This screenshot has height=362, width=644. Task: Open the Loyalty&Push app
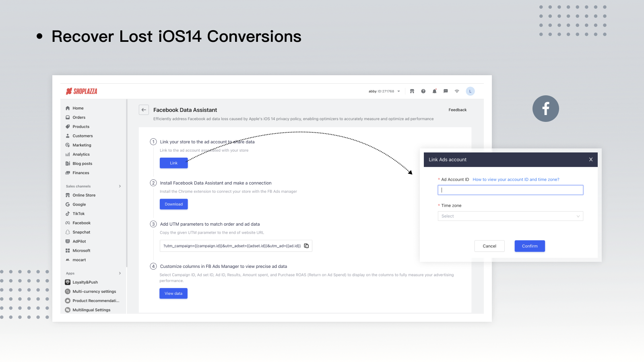[x=85, y=282]
